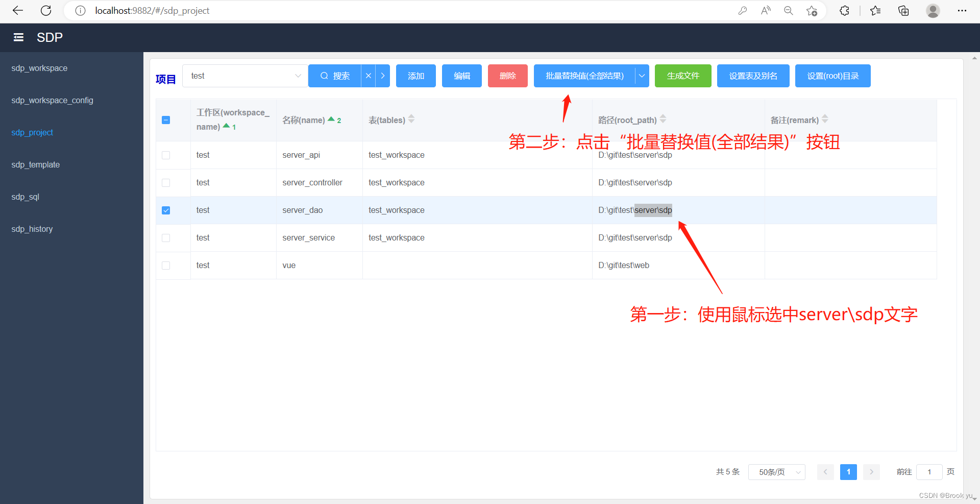Open the 50条/页 page size dropdown
Screen dimensions: 980x504
(776, 472)
